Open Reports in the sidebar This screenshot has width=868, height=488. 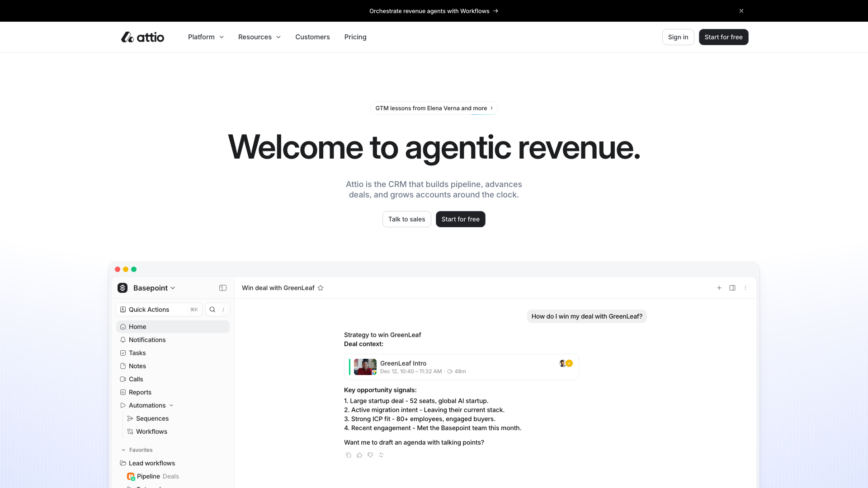click(x=173, y=392)
